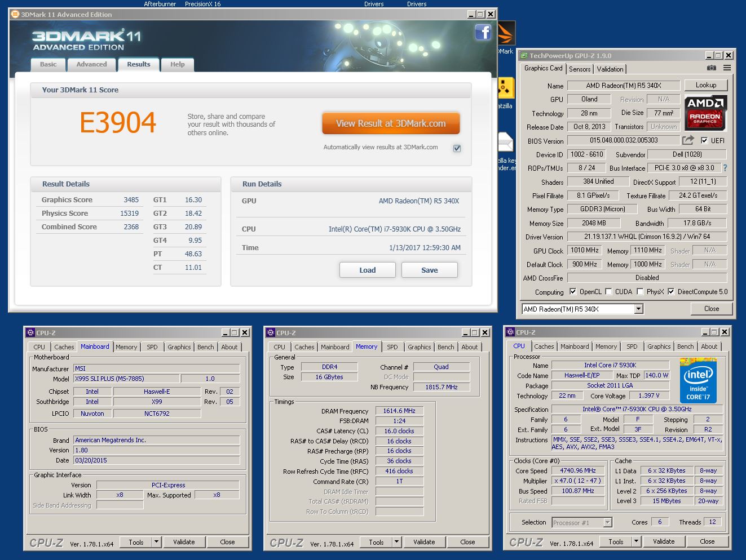Click Memory Size value 2048 MB

[x=594, y=223]
